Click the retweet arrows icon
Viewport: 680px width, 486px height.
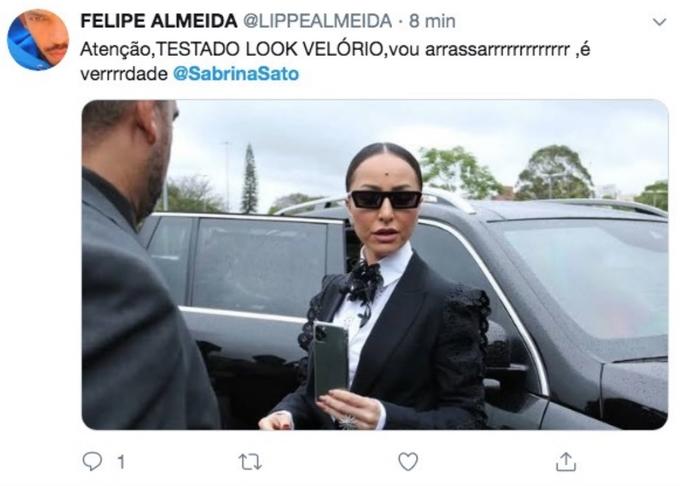pyautogui.click(x=251, y=462)
